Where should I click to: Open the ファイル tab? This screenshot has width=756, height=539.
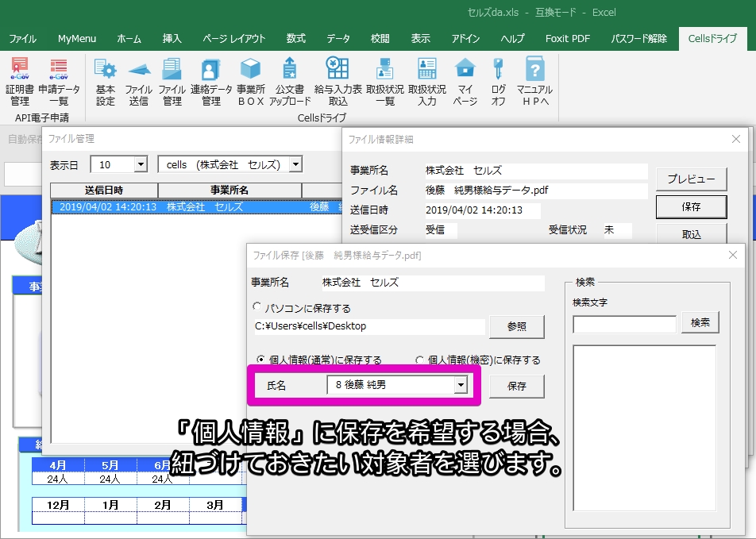[x=23, y=39]
